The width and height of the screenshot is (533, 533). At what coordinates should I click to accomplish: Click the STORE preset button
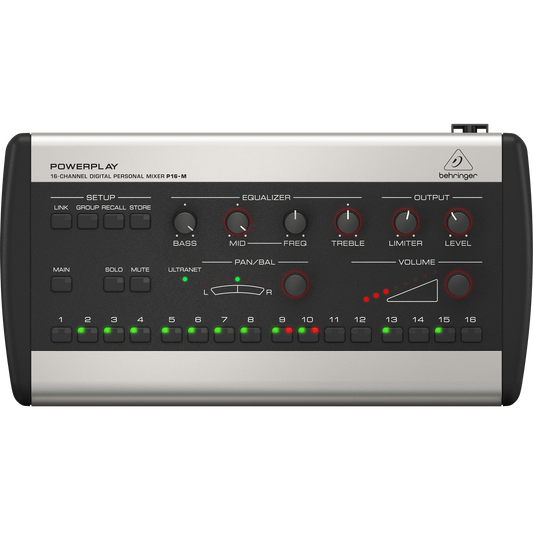pyautogui.click(x=140, y=221)
